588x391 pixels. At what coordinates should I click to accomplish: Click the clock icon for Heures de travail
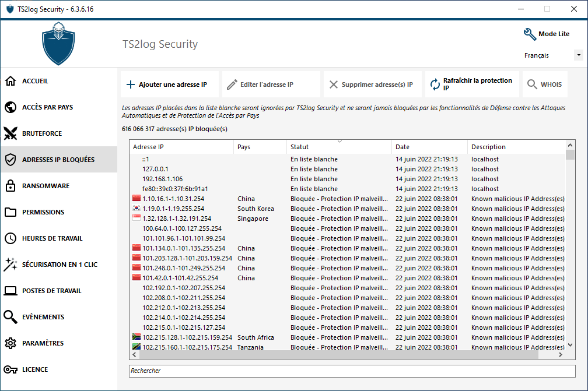pyautogui.click(x=10, y=238)
